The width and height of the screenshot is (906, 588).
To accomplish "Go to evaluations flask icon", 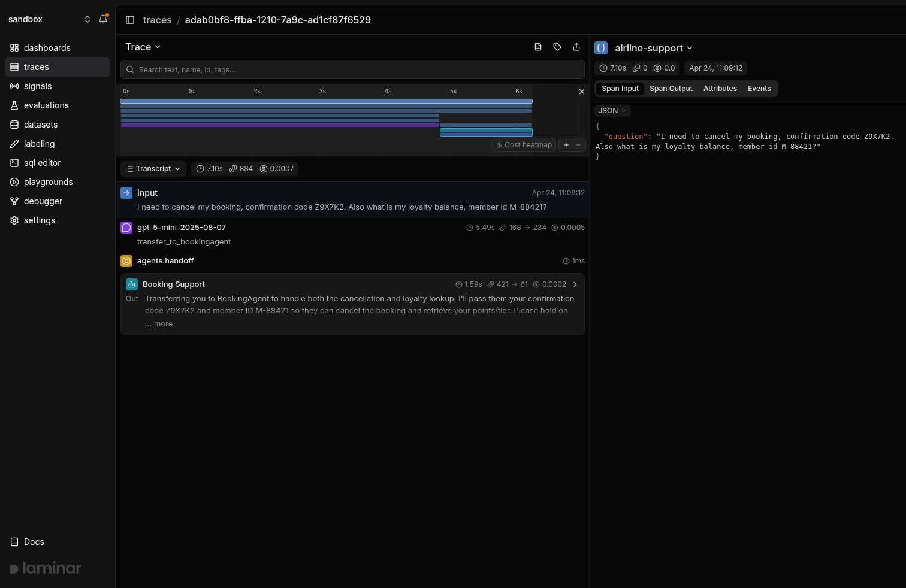I will click(14, 105).
